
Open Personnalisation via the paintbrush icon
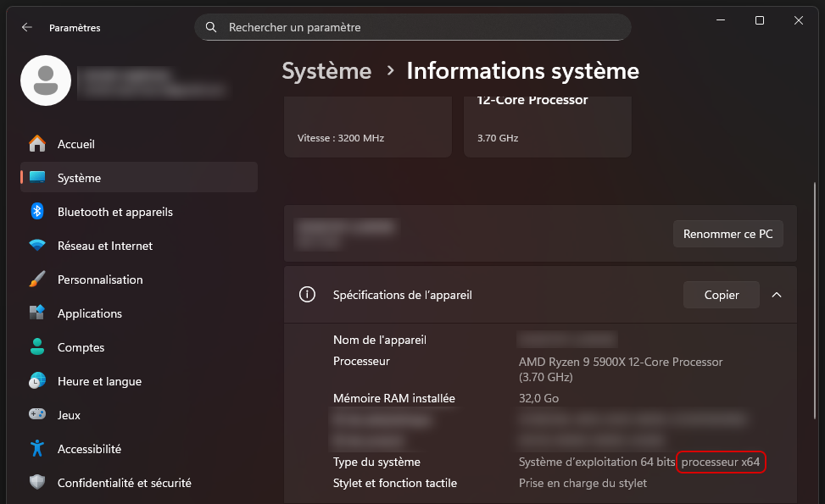coord(37,280)
